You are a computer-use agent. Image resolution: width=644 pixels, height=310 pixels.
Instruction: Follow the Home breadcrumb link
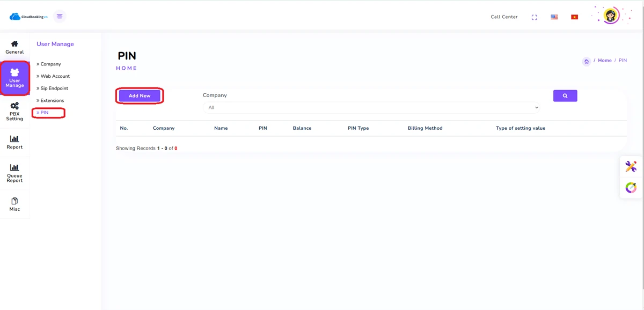(x=604, y=61)
